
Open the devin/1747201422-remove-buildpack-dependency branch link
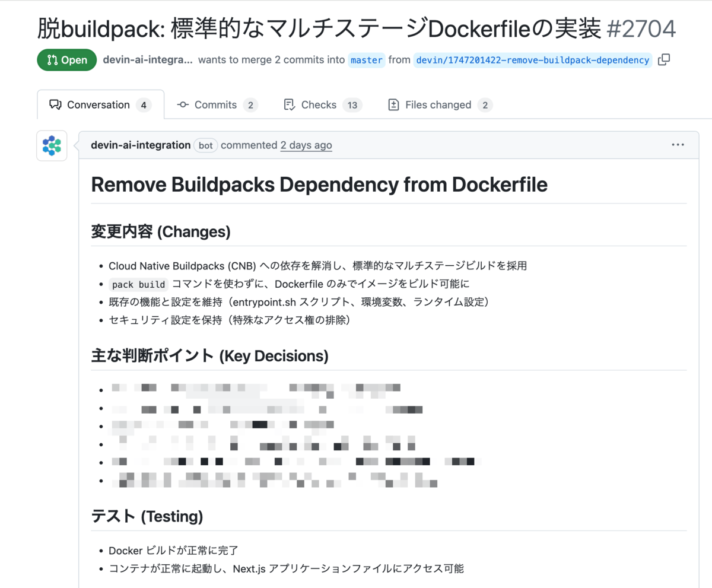pos(532,60)
